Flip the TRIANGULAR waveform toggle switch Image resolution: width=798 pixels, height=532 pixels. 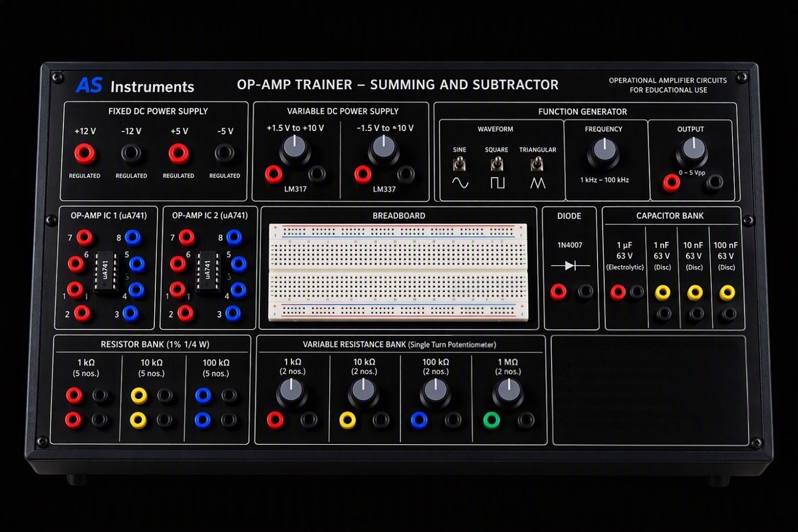[x=537, y=164]
